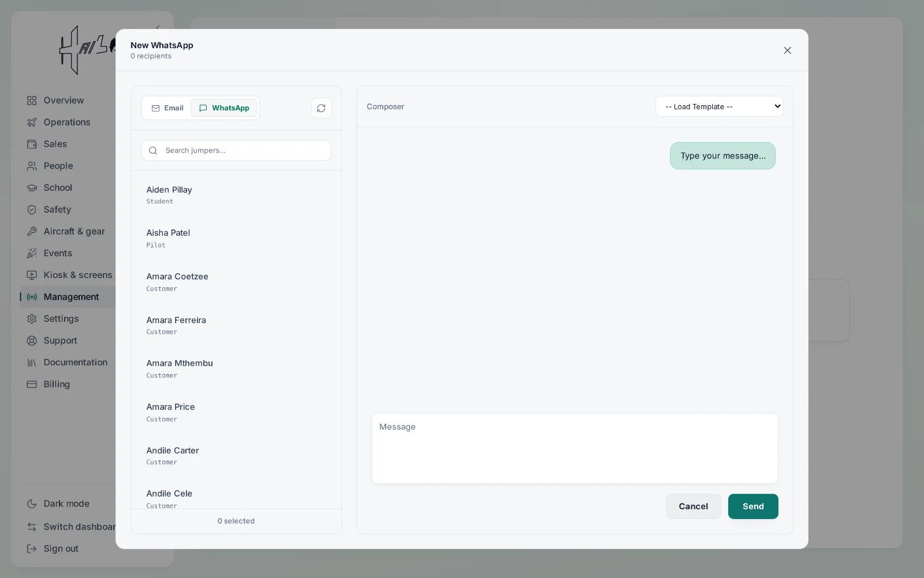Screen dimensions: 924x578
Task: Click the Support lifebuoy icon
Action: [x=32, y=341]
